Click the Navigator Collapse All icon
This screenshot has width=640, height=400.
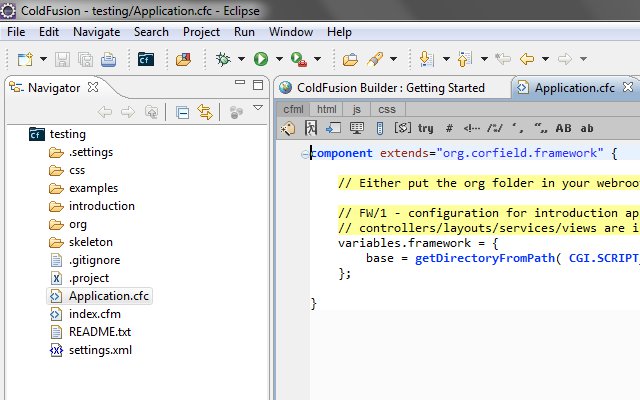pos(182,112)
